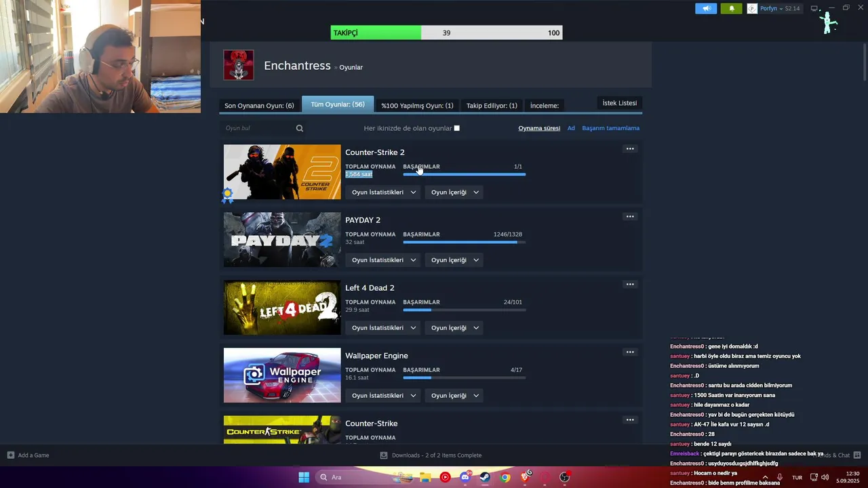
Task: Click the Porfyn account avatar
Action: (x=752, y=9)
